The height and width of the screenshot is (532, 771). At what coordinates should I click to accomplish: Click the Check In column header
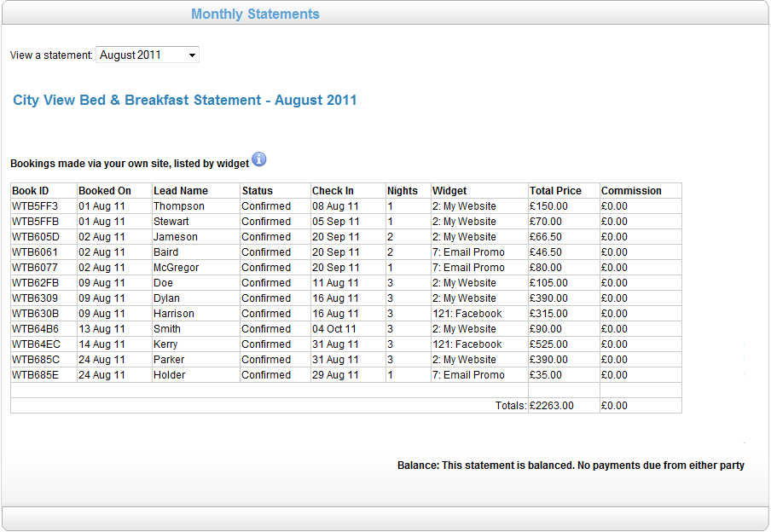333,191
